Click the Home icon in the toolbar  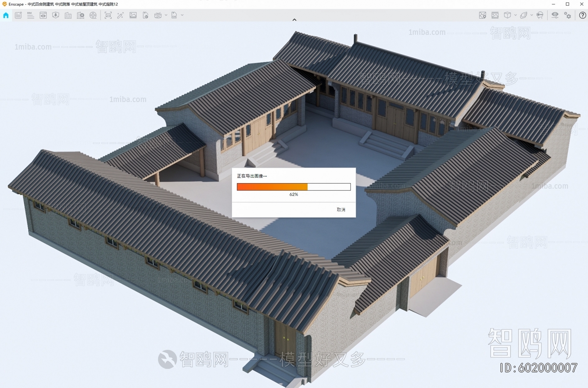tap(6, 15)
